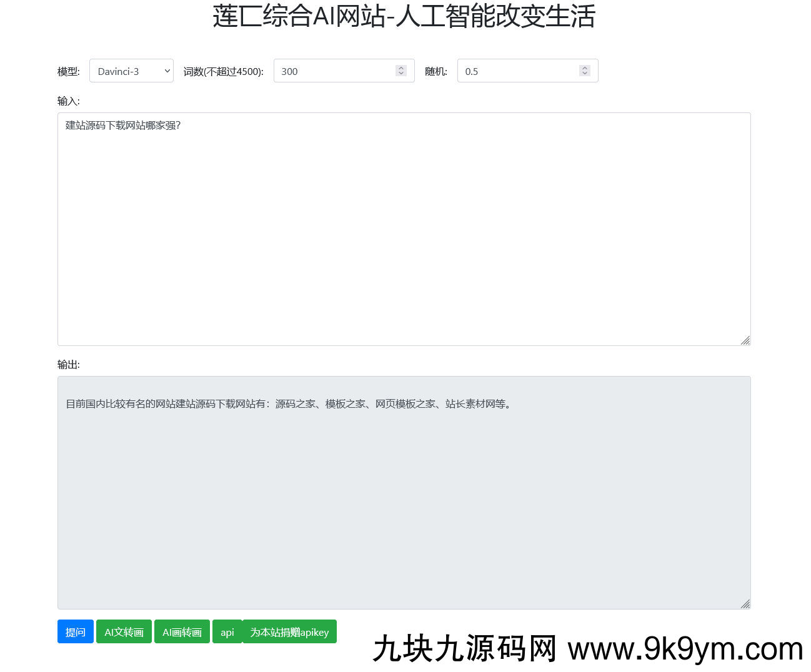Go to the AI画转画 page

[x=182, y=632]
